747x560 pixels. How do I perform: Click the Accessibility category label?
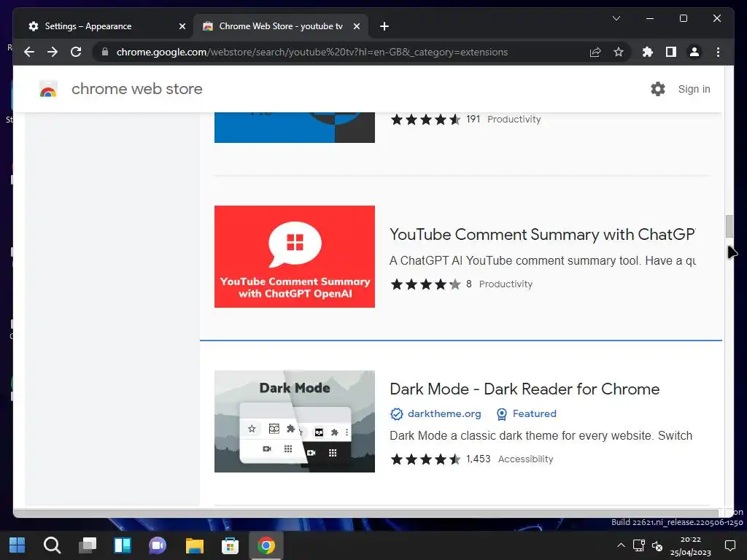point(525,459)
